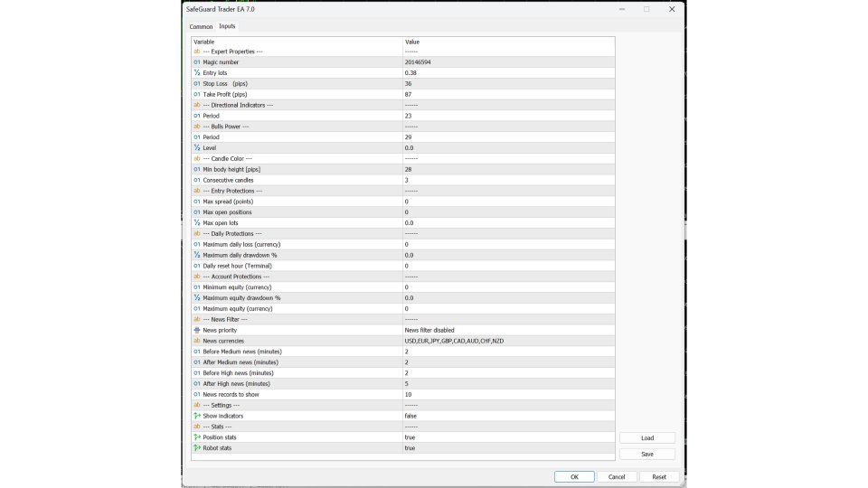Click the icon beside Min body height
Screen dimensions: 868x488
click(196, 169)
